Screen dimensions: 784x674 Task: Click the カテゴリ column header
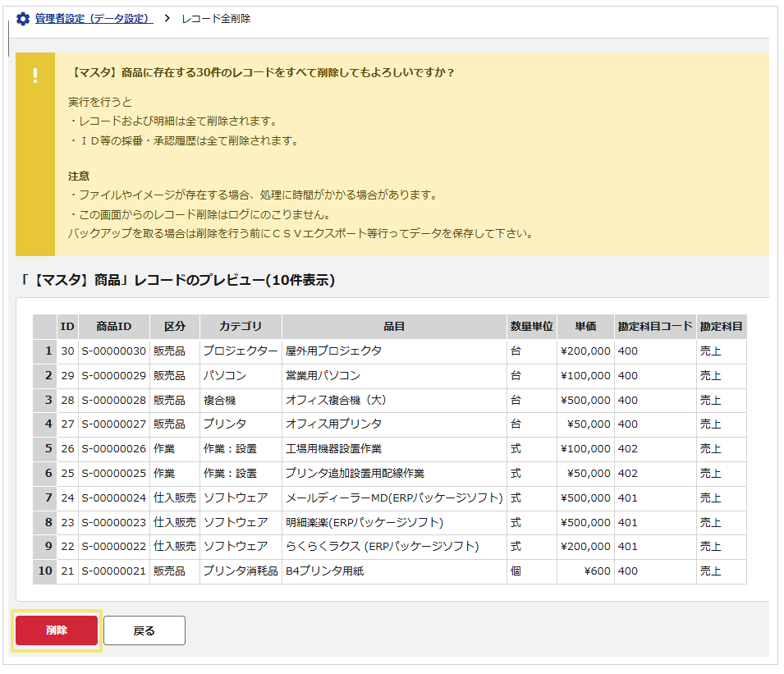[241, 327]
